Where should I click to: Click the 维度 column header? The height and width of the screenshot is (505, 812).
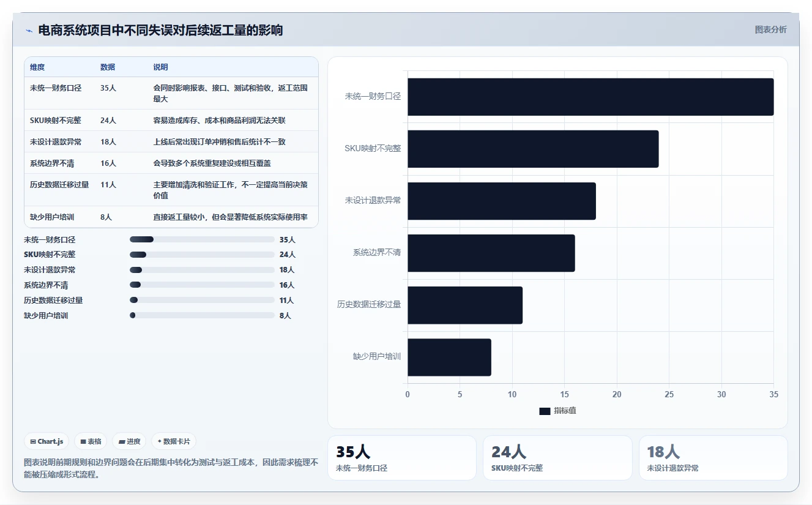37,67
